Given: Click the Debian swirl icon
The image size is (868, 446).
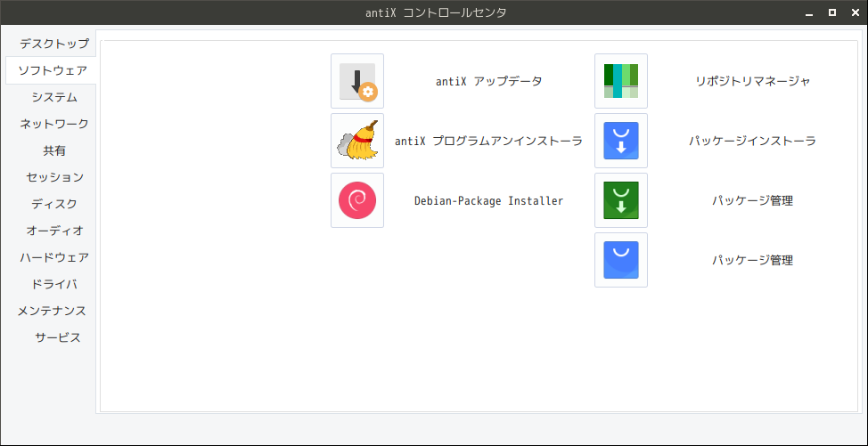Looking at the screenshot, I should pos(357,200).
